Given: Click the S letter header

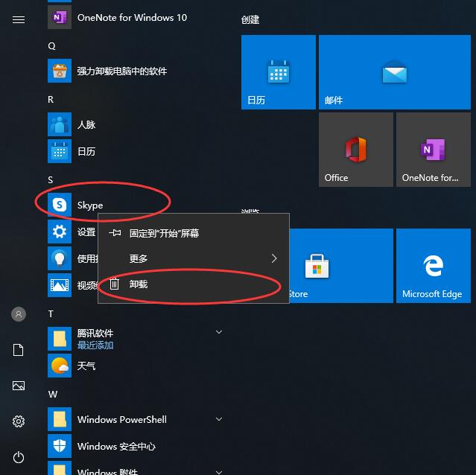Looking at the screenshot, I should point(51,180).
